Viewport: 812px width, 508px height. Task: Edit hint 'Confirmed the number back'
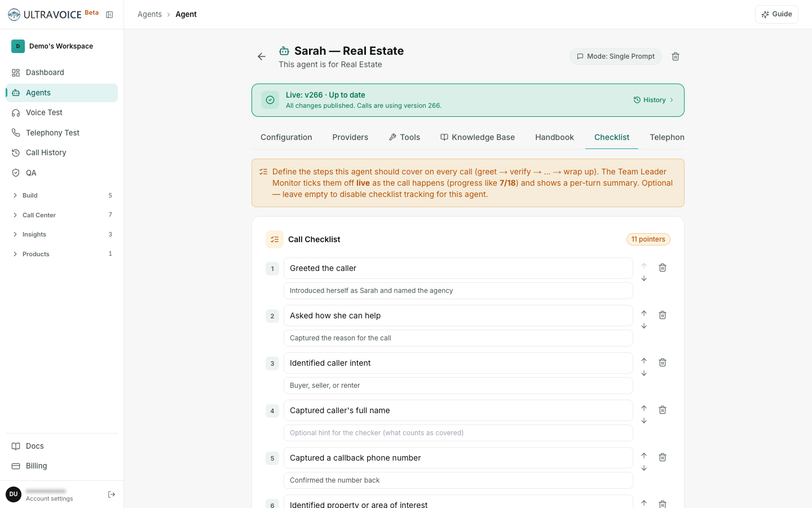(458, 480)
